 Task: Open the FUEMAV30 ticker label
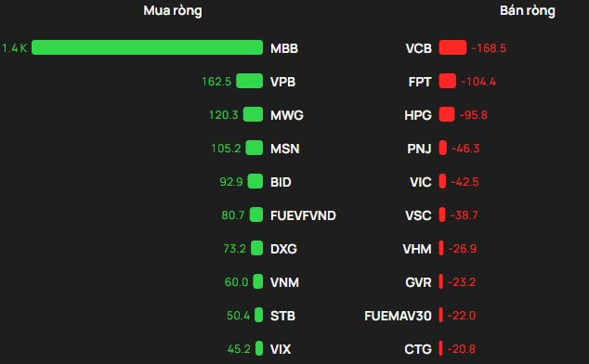point(399,316)
